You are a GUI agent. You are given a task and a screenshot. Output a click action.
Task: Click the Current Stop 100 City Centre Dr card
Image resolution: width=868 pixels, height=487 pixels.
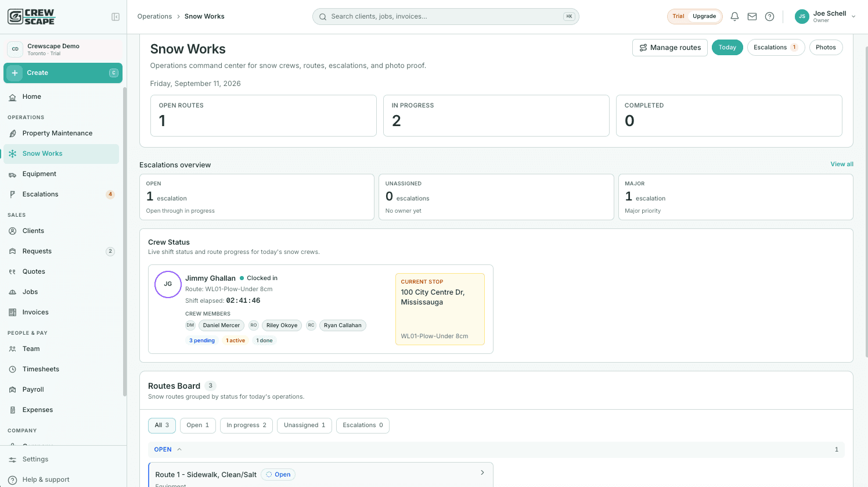[440, 309]
